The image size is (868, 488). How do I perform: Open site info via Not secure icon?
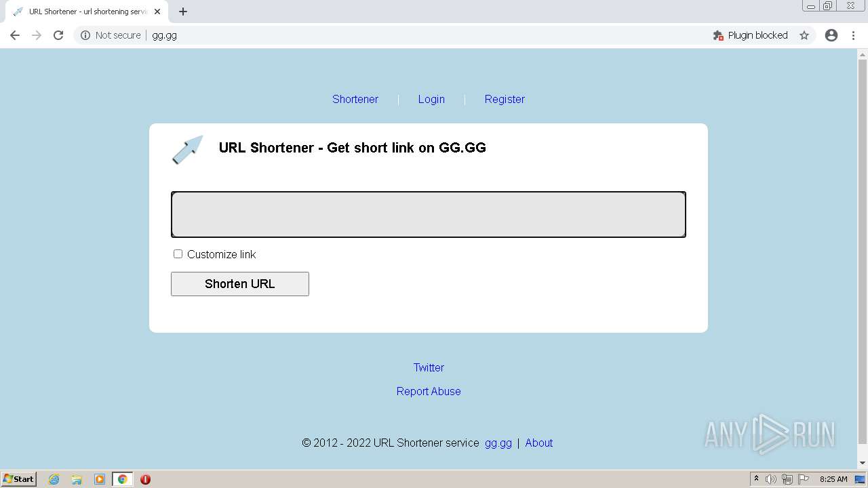pos(85,35)
